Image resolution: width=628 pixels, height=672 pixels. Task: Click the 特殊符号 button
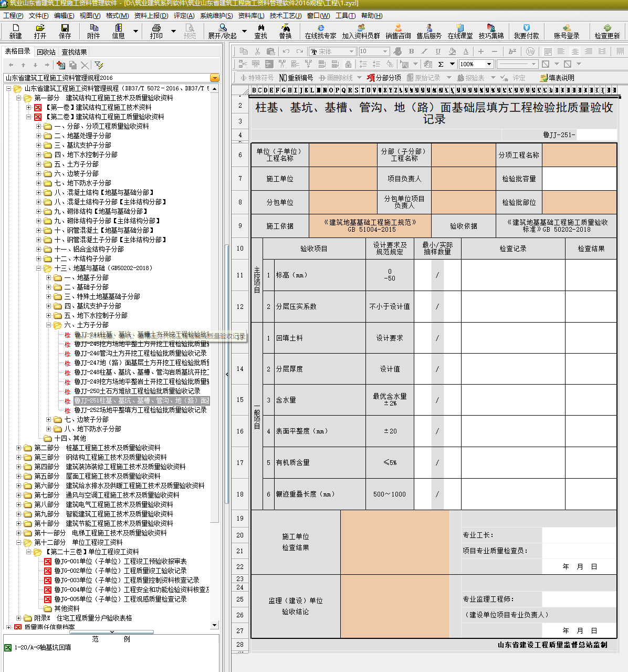pyautogui.click(x=257, y=78)
